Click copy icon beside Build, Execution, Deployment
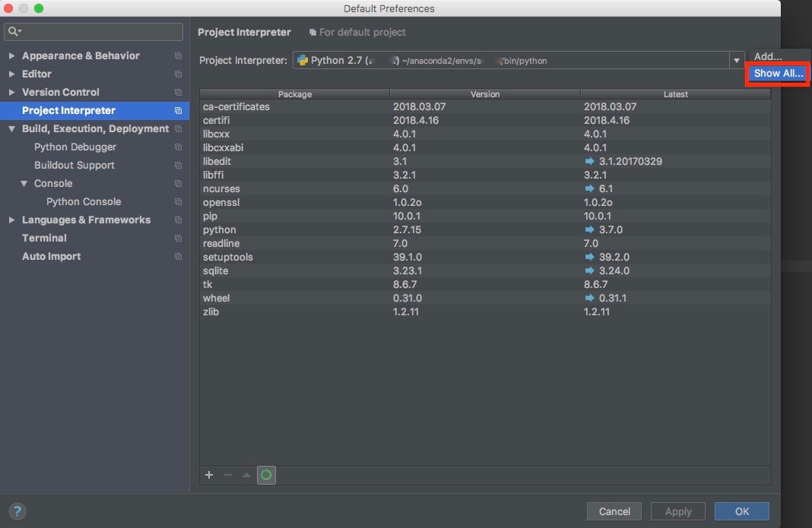 [178, 129]
